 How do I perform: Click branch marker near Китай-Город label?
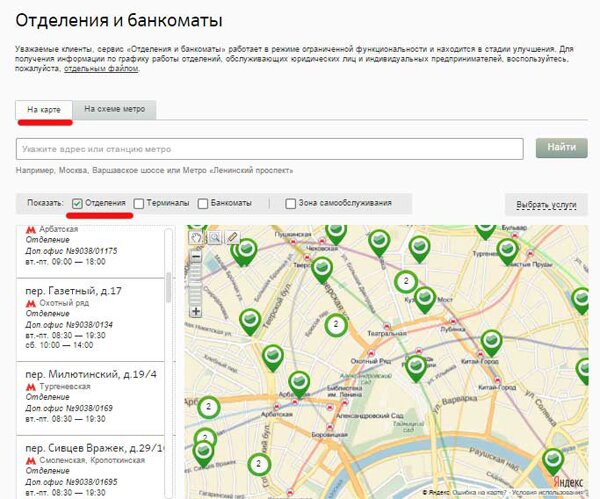tap(492, 342)
